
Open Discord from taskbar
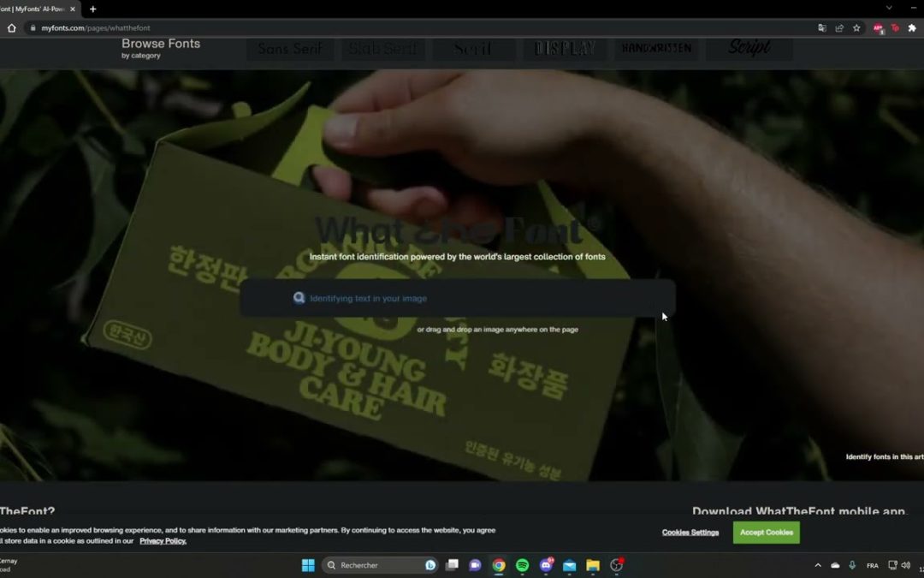(x=546, y=565)
